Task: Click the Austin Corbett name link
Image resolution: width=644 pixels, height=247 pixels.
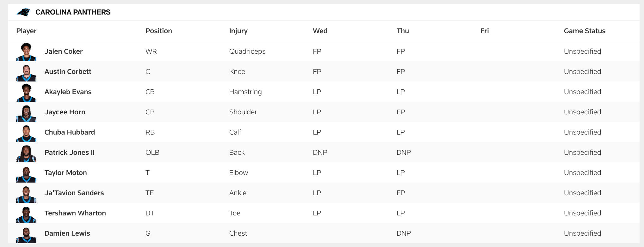Action: point(68,72)
